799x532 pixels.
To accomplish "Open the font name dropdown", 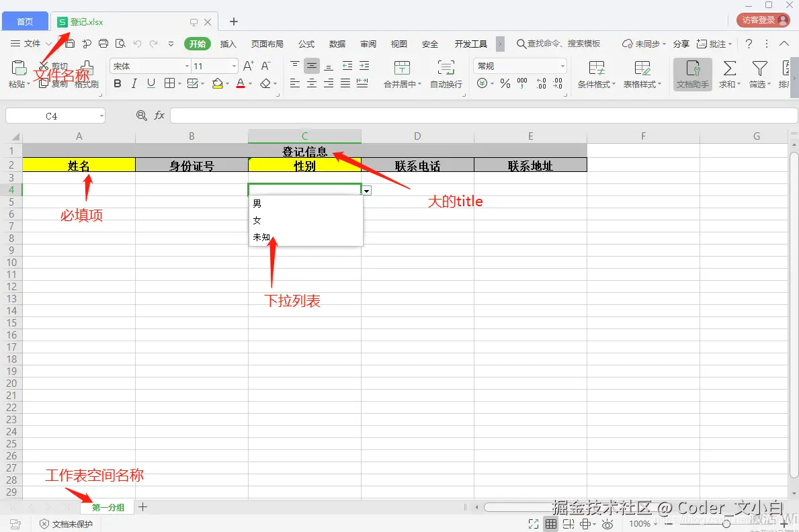I will tap(187, 66).
